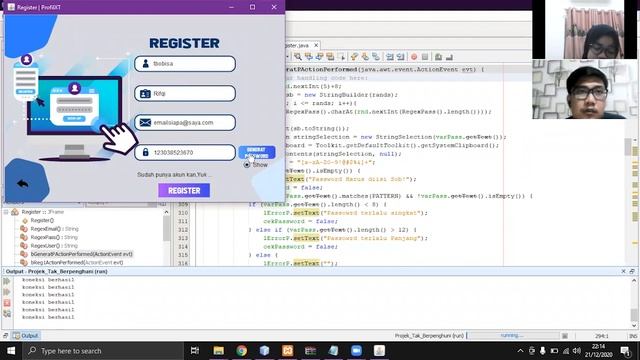Click the Previous Bookmark toolbar icon
Image resolution: width=640 pixels, height=360 pixels.
click(x=354, y=57)
